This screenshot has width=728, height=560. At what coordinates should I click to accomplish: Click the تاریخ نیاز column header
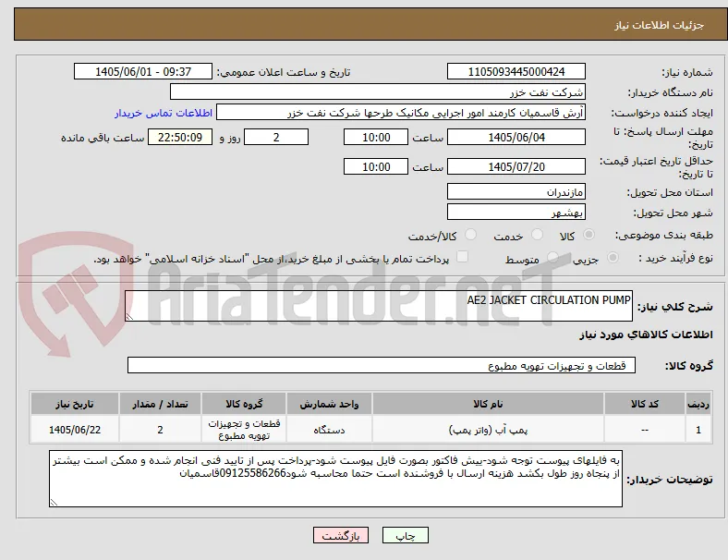[x=75, y=404]
